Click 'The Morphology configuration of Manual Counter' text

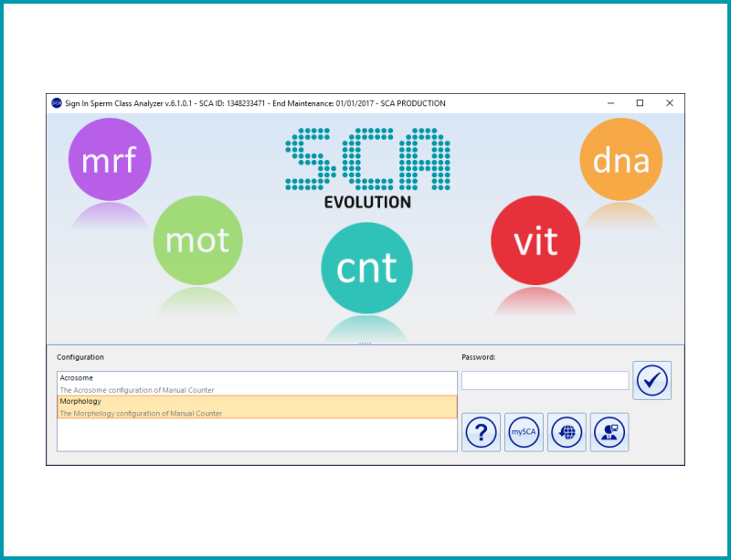[x=141, y=413]
